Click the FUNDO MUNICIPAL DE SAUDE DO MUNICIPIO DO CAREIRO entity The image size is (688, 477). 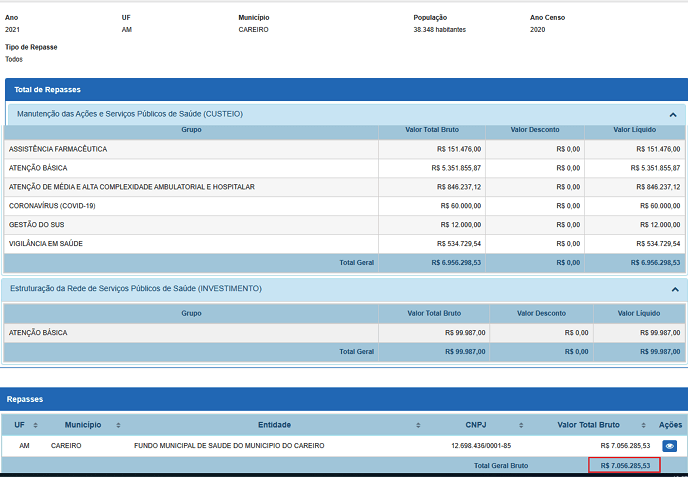[x=229, y=446]
